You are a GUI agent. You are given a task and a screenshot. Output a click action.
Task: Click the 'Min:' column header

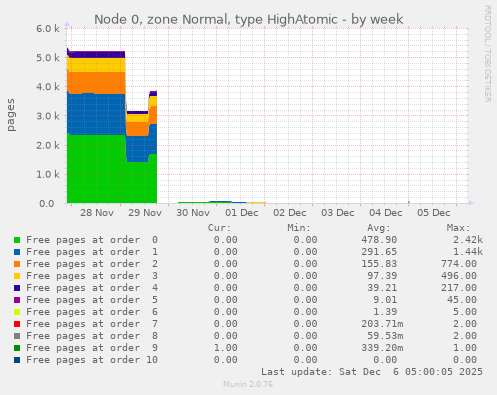(x=299, y=228)
